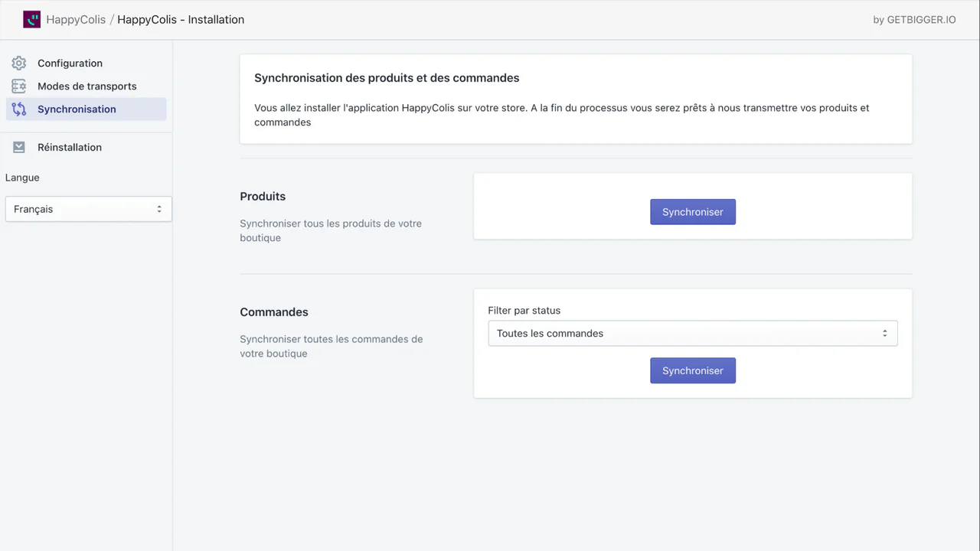980x551 pixels.
Task: Select the Synchronisation sidebar item
Action: pos(86,109)
